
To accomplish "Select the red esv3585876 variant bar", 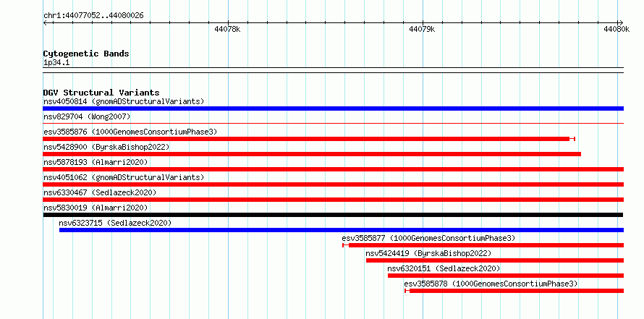I will tap(309, 139).
